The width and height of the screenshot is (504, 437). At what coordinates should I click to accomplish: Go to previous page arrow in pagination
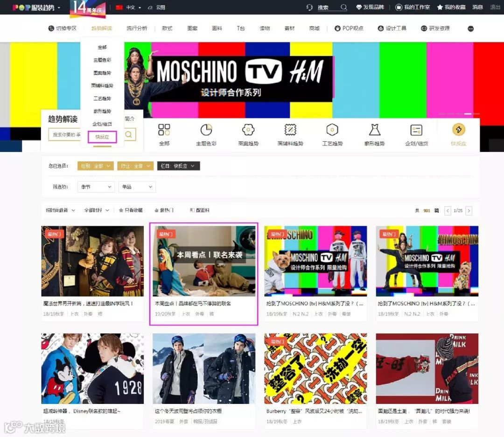tap(448, 210)
